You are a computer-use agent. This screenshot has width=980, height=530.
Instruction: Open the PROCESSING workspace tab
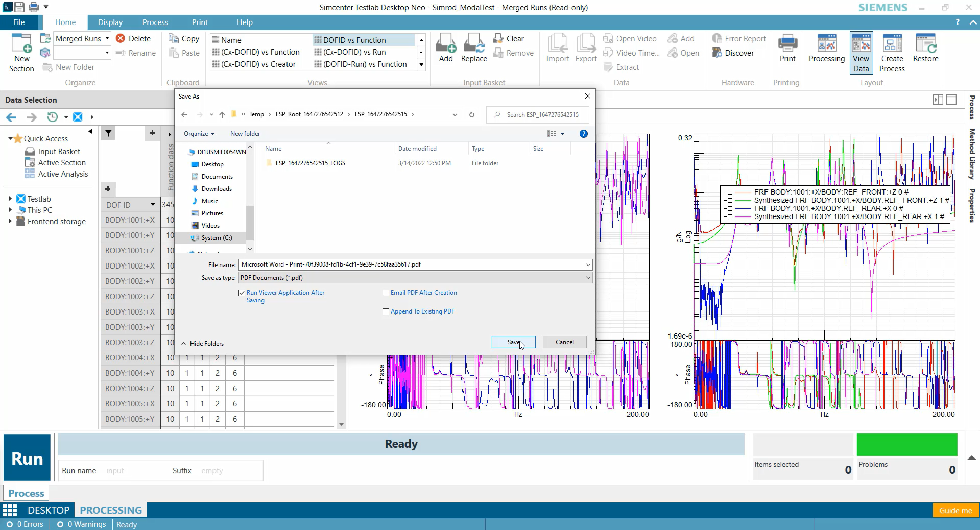coord(110,510)
